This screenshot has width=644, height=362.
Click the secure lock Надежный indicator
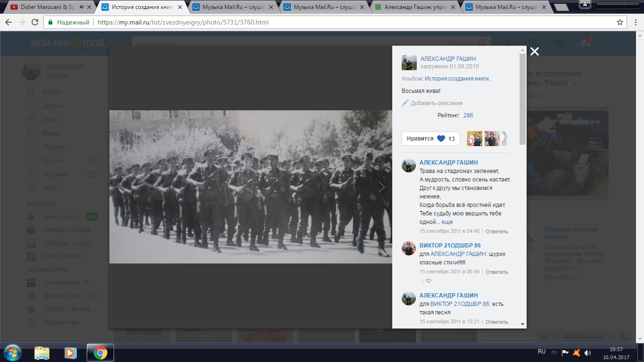(69, 22)
